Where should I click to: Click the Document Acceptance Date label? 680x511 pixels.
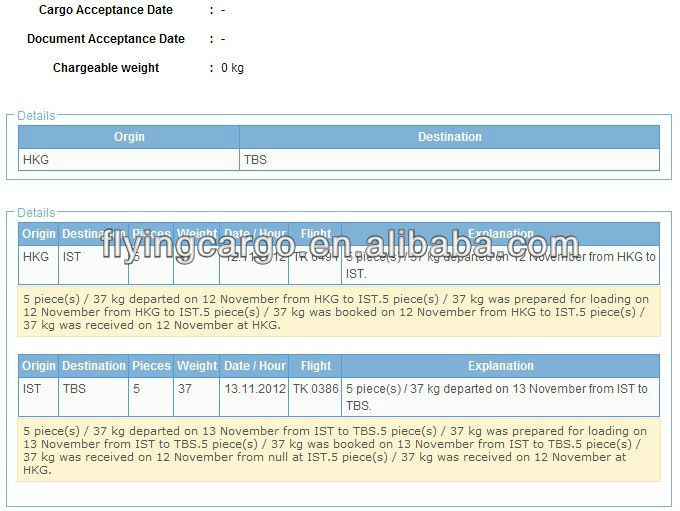tap(106, 39)
